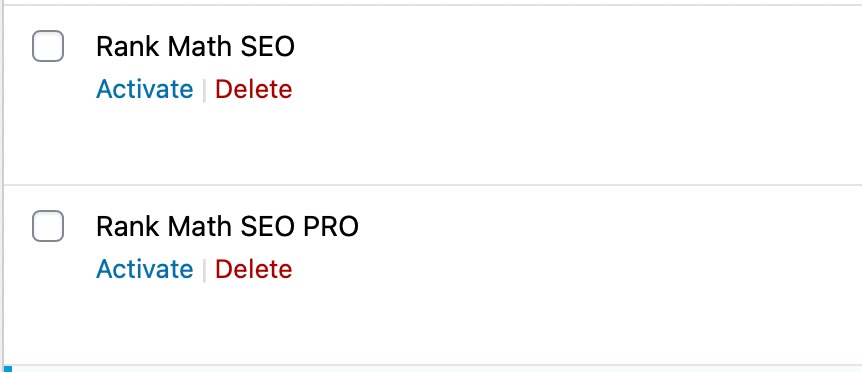Delete the Rank Math SEO plugin
The image size is (862, 372).
(x=253, y=89)
